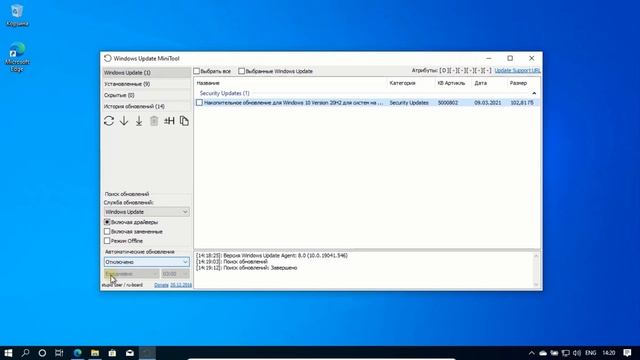Open Mail app from the taskbar
The image size is (640, 360).
pos(130,353)
